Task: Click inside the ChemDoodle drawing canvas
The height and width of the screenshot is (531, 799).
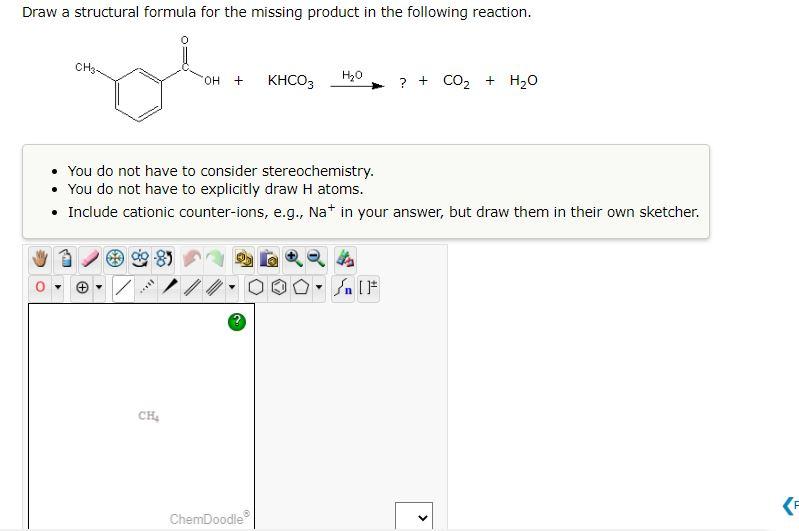Action: point(141,415)
